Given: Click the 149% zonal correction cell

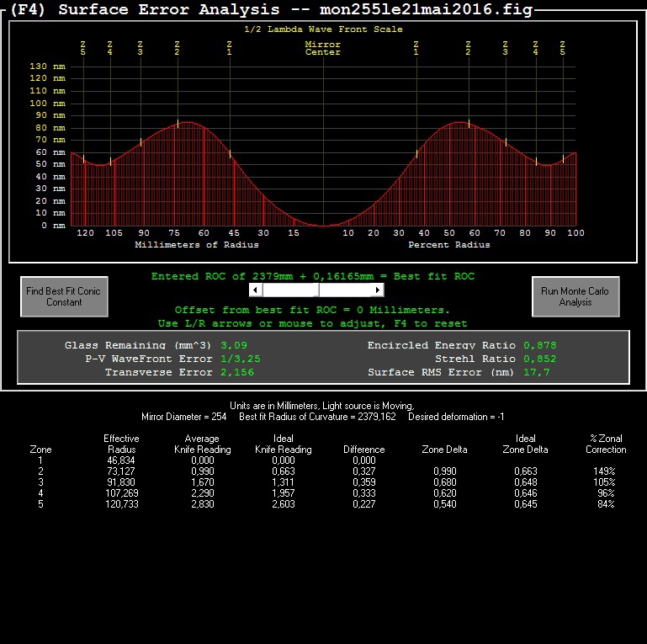Looking at the screenshot, I should coord(604,471).
